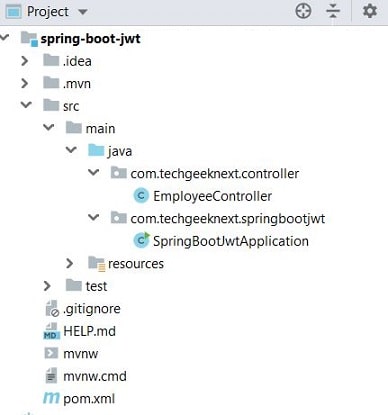This screenshot has width=388, height=415.
Task: Select opened file with locate target icon
Action: click(x=303, y=11)
